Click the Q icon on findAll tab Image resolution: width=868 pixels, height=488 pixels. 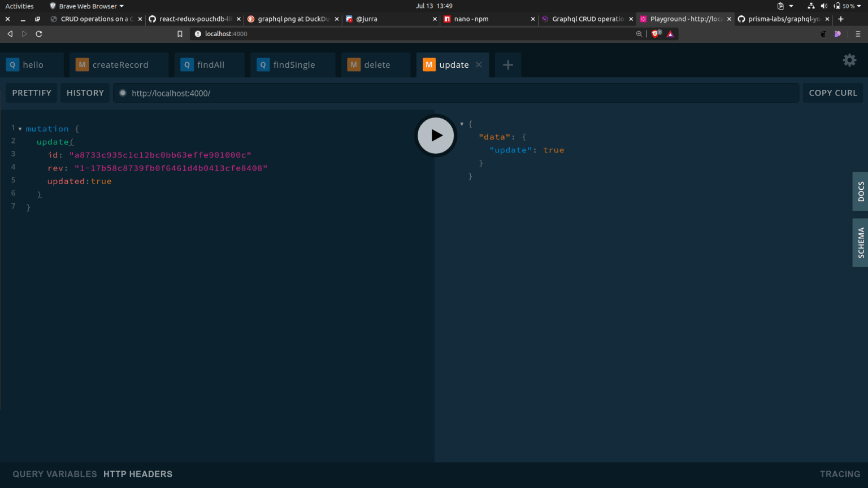point(187,65)
